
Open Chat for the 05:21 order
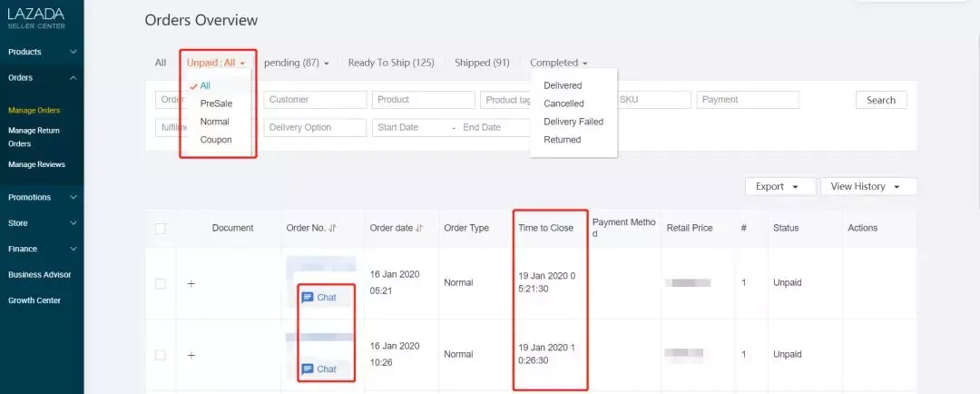(x=318, y=298)
